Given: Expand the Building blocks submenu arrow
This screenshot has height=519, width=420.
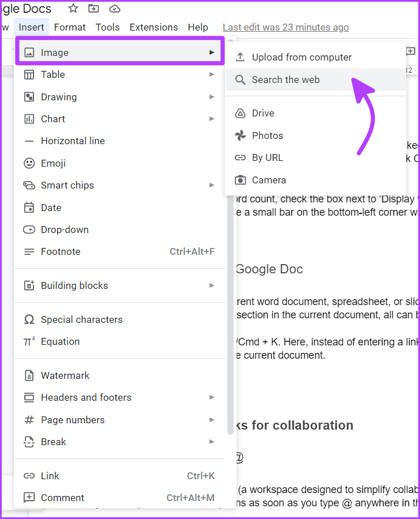Looking at the screenshot, I should point(212,285).
